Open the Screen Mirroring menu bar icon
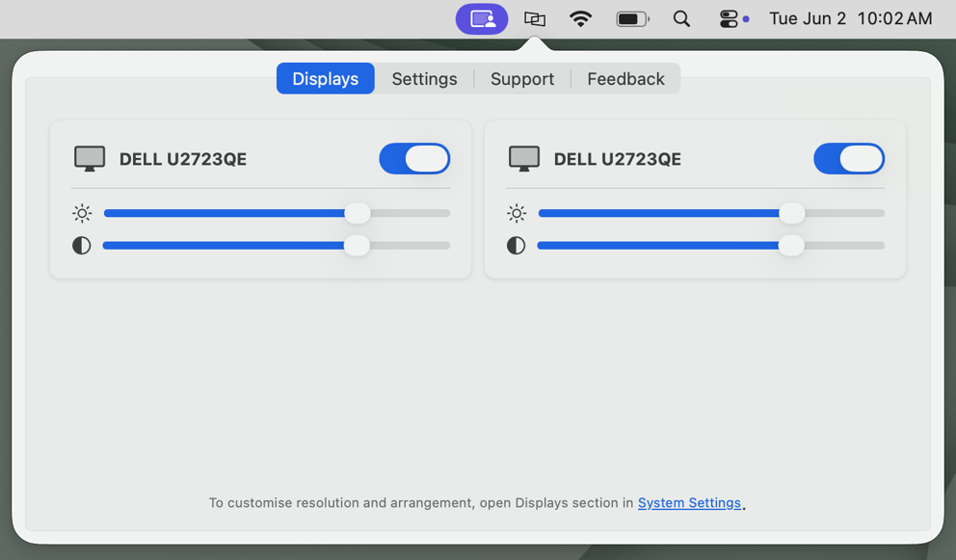The height and width of the screenshot is (560, 956). 535,19
